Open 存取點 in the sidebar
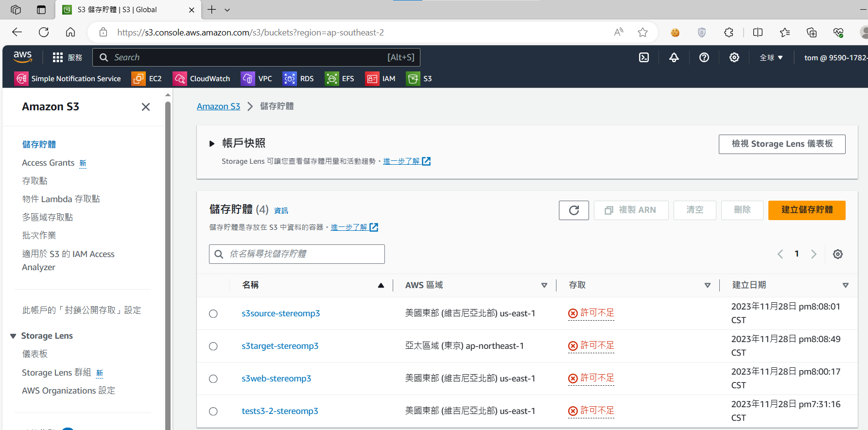Image resolution: width=868 pixels, height=430 pixels. [35, 181]
